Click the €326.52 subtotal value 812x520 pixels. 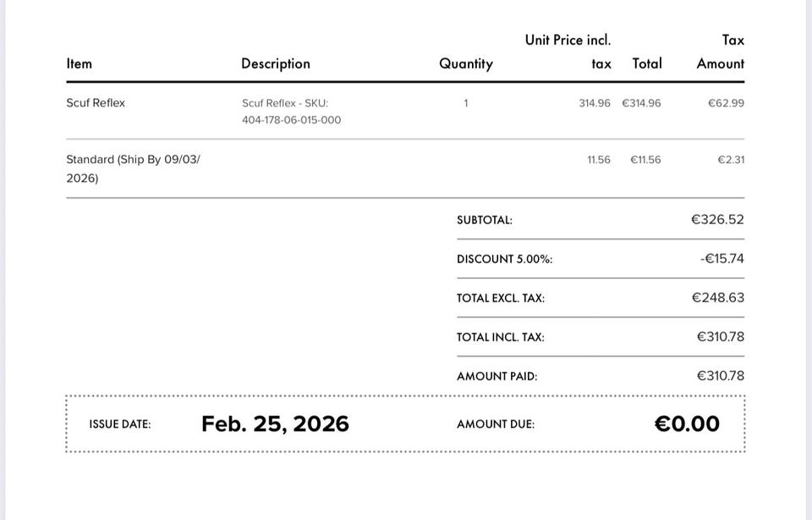tap(717, 220)
